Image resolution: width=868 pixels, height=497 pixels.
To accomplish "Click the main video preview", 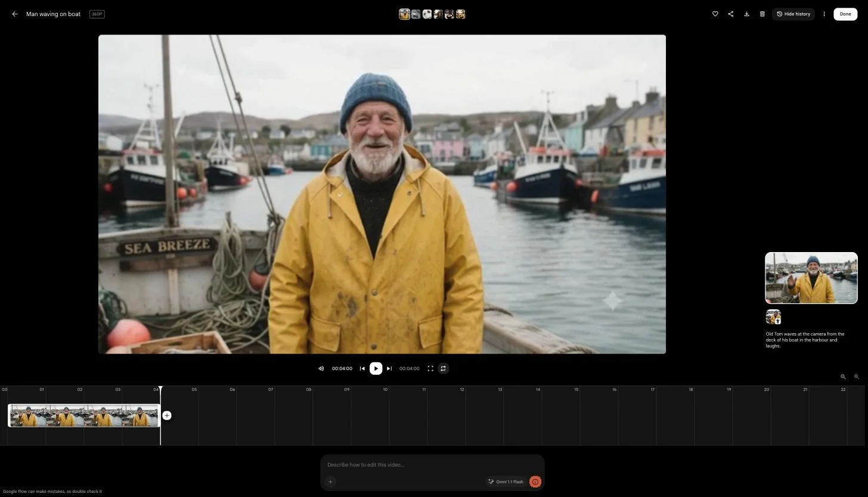I will [x=382, y=194].
